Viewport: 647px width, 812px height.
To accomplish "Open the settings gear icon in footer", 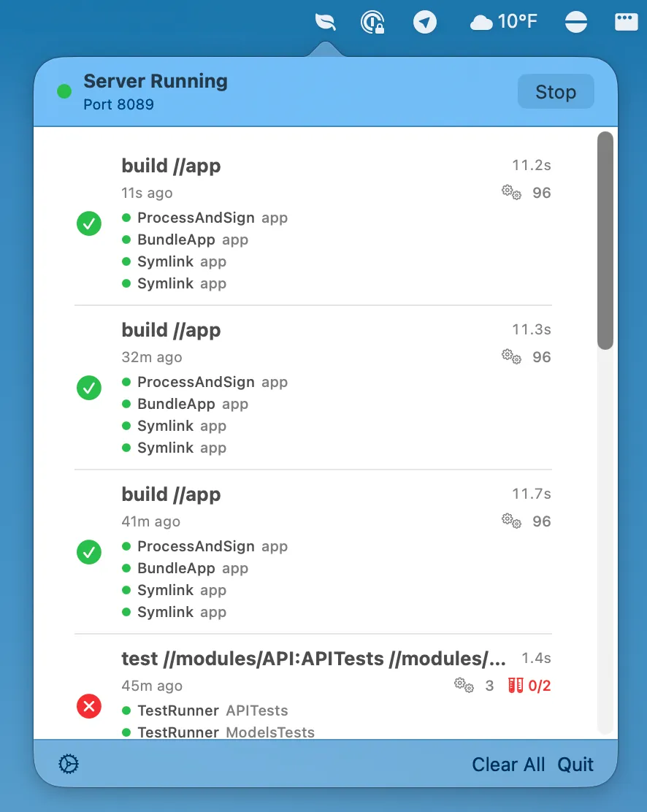I will 69,764.
